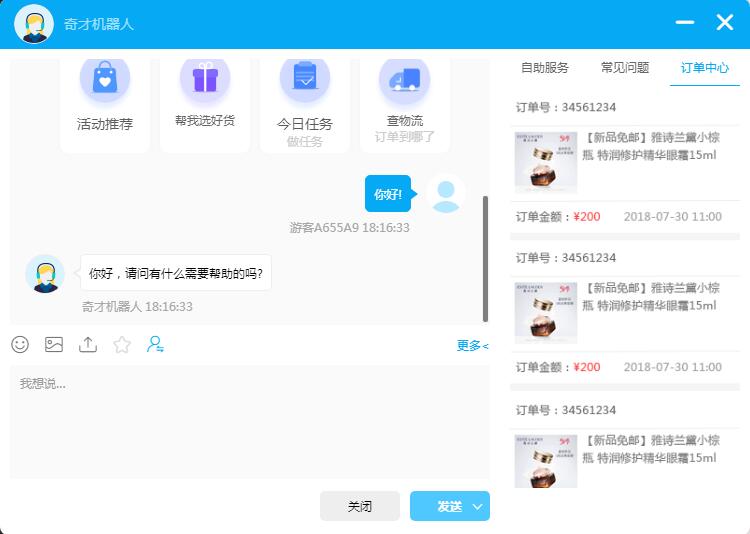The width and height of the screenshot is (750, 534).
Task: Click the emoji smiley icon
Action: (20, 344)
